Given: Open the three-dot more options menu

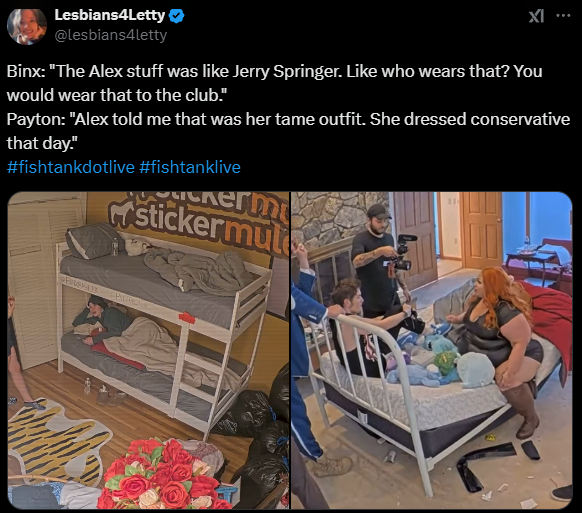Looking at the screenshot, I should tap(563, 16).
